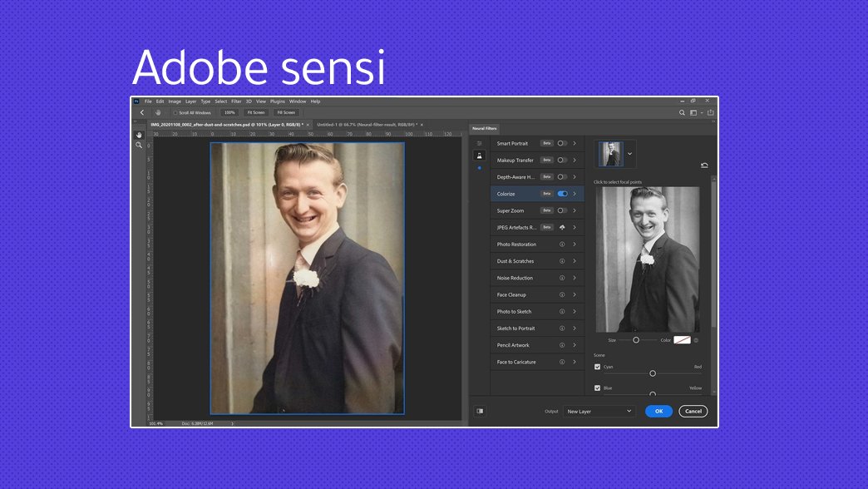
Task: Tick the Scroll All Windows checkbox
Action: pos(175,112)
